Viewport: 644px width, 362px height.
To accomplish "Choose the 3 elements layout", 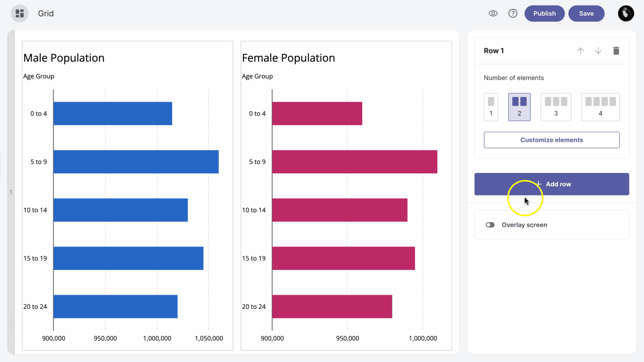I will click(x=556, y=107).
